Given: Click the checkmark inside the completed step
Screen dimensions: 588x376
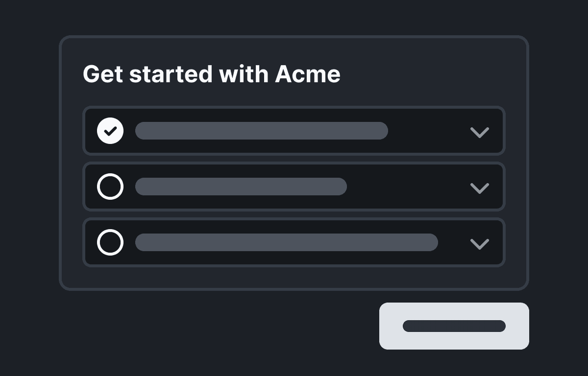Looking at the screenshot, I should coord(110,131).
